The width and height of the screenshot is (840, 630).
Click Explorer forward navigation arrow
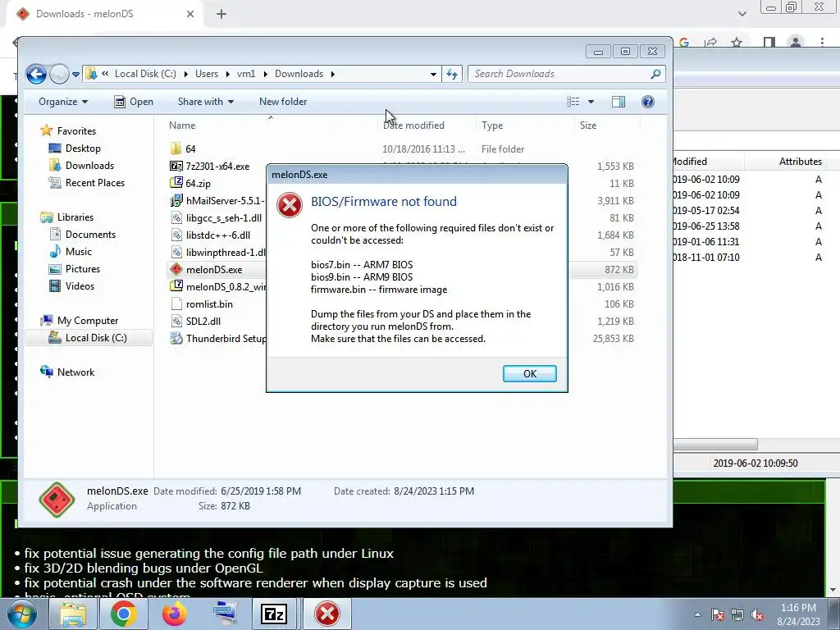click(59, 74)
